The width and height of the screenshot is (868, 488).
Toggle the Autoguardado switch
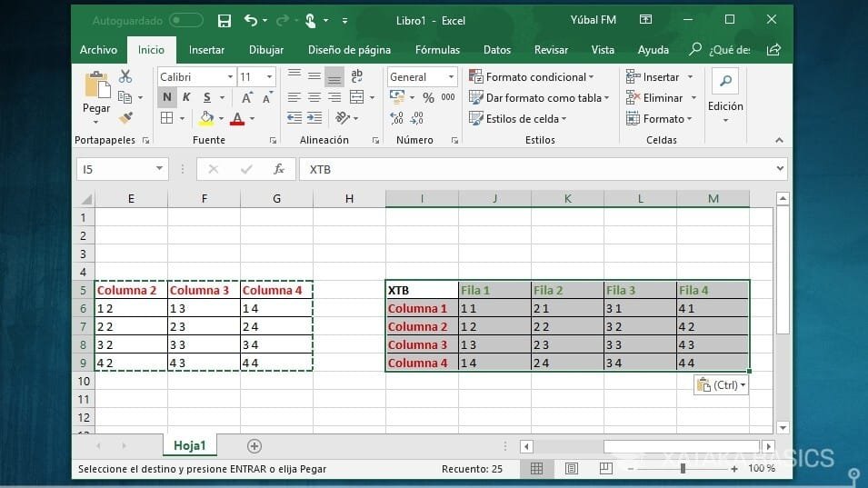point(186,21)
